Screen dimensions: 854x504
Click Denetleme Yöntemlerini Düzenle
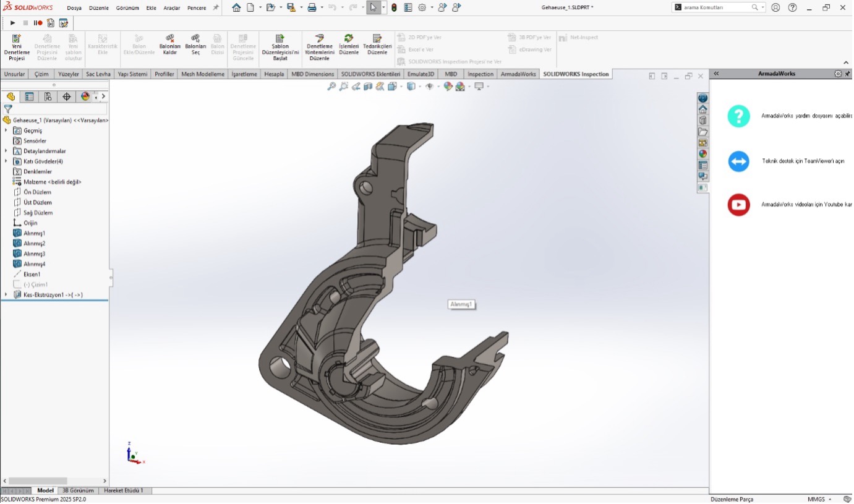click(319, 47)
